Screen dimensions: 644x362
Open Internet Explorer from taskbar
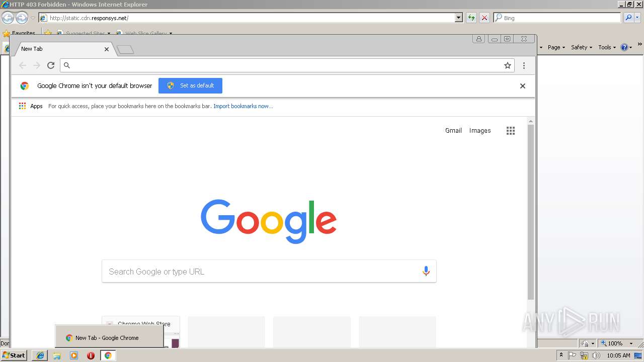click(40, 355)
